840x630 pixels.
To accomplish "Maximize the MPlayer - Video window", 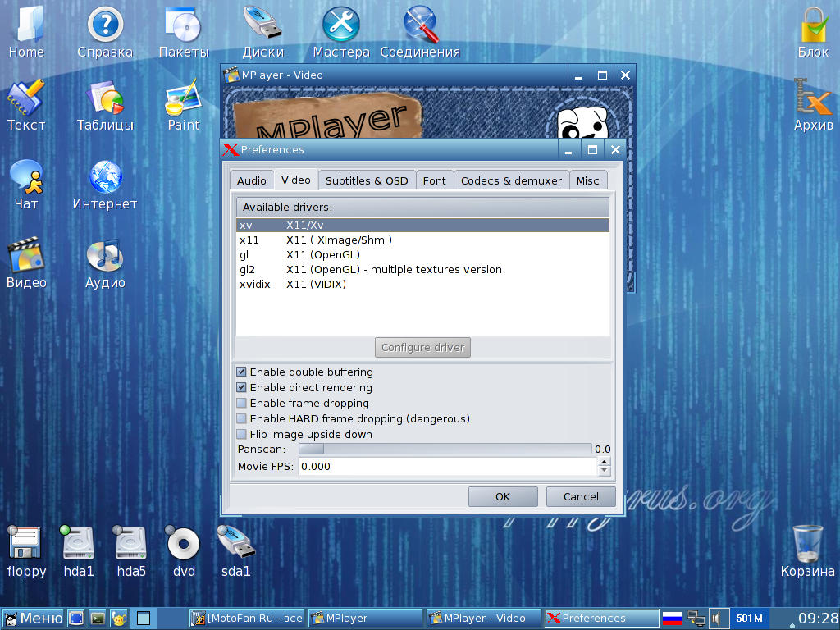I will point(602,75).
